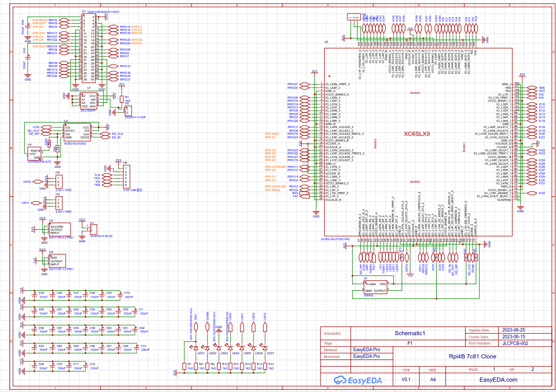Select the IO32 net label right of FPGA
This screenshot has height=392, width=556.
542,193
